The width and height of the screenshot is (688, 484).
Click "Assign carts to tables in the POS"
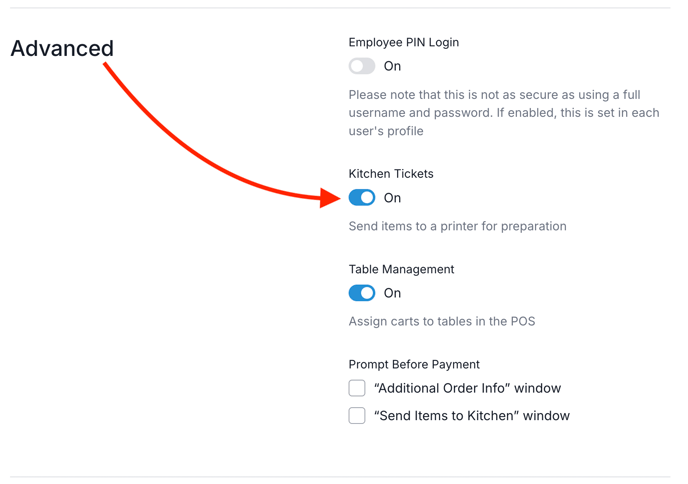(441, 321)
